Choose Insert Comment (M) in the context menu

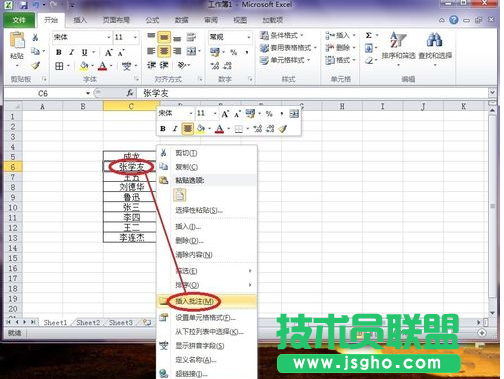[207, 301]
